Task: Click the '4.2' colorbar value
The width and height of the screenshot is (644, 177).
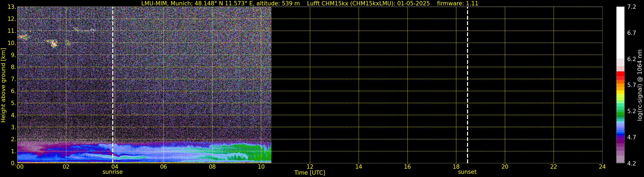Action: coord(632,163)
